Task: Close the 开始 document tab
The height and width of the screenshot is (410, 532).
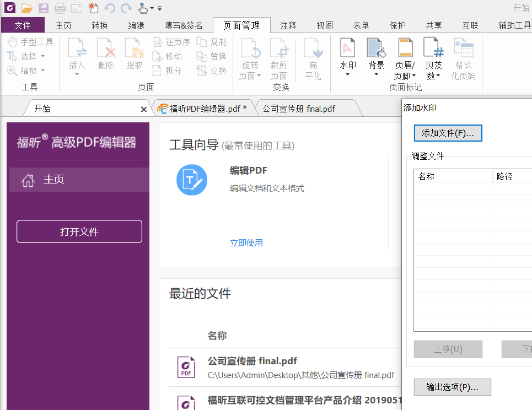Action: pyautogui.click(x=144, y=109)
